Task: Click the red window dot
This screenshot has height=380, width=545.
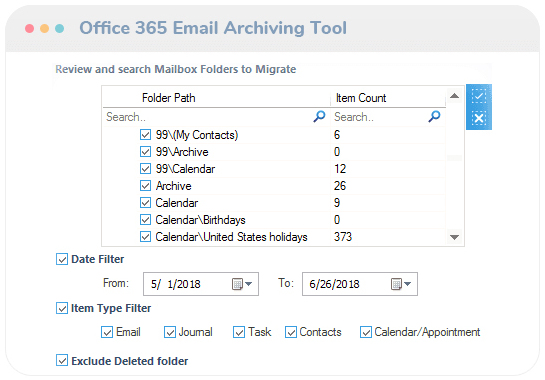Action: click(x=30, y=29)
